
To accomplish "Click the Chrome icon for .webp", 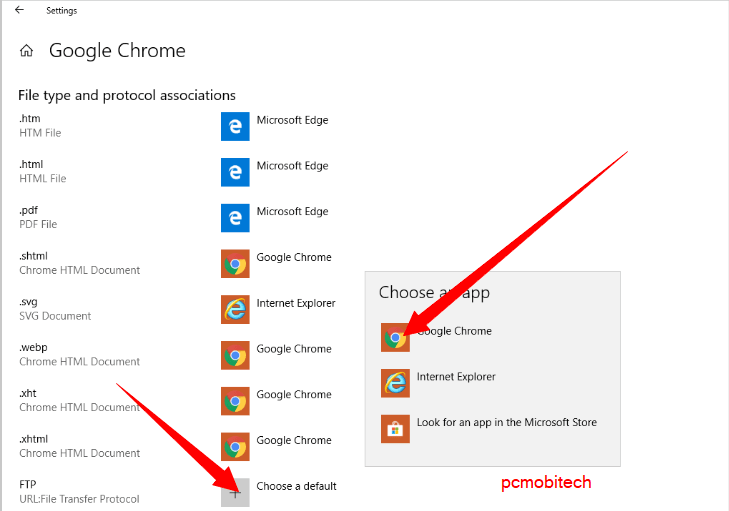I will (235, 355).
